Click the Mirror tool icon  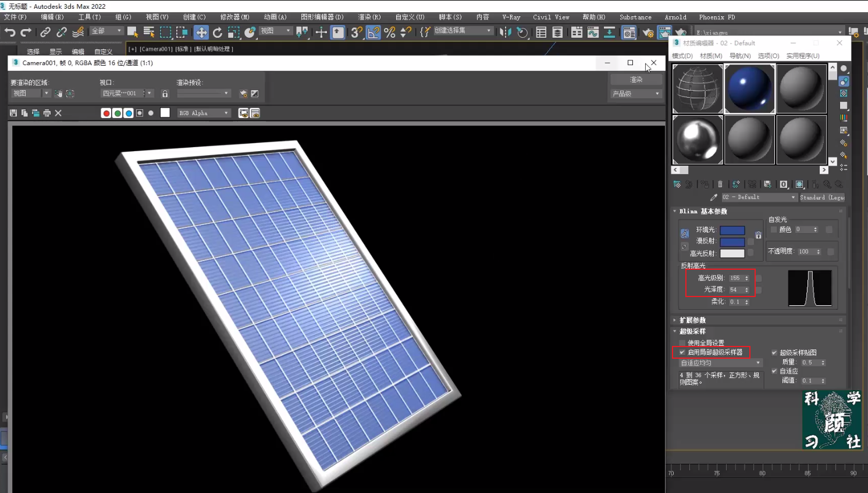(x=505, y=33)
